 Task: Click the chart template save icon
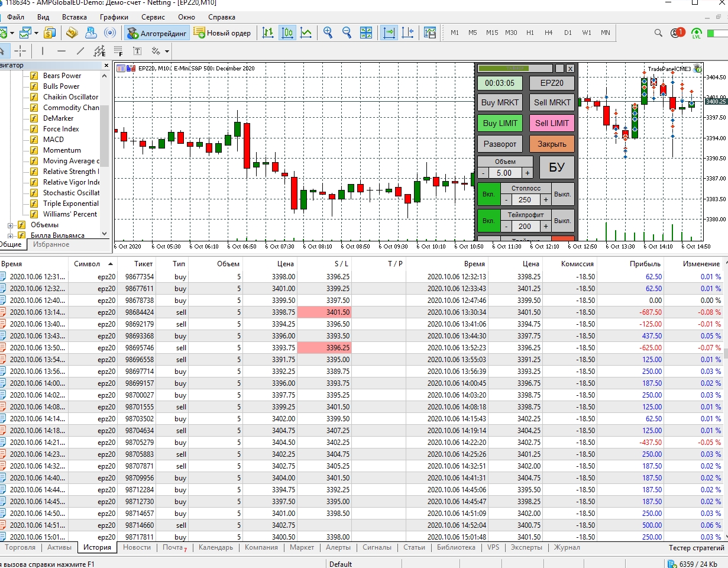[430, 33]
